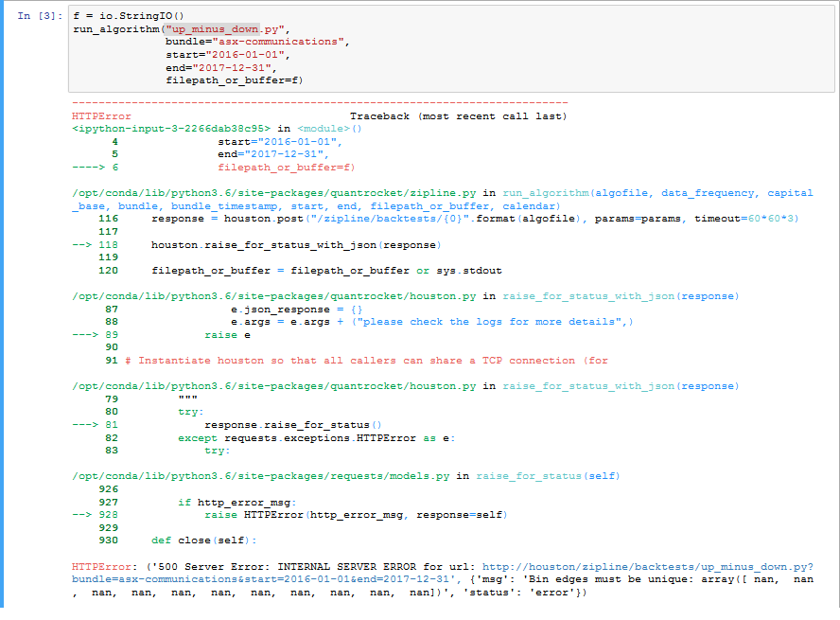Click line 930 'def close(self):'
This screenshot has width=840, height=620.
204,540
